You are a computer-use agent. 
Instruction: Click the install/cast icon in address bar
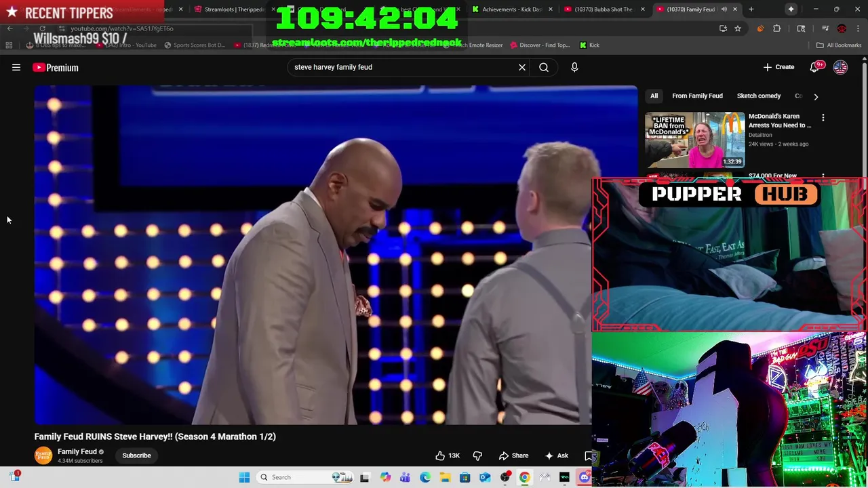(723, 28)
